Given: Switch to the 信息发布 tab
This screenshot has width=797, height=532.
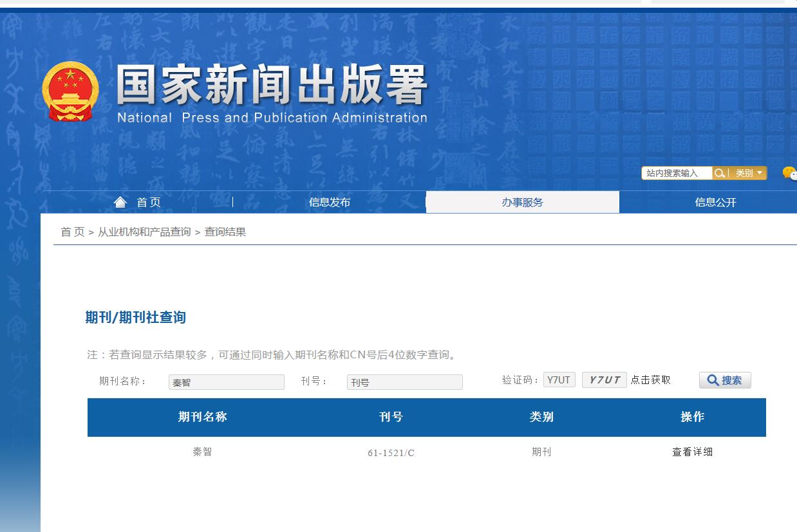Looking at the screenshot, I should pyautogui.click(x=328, y=201).
